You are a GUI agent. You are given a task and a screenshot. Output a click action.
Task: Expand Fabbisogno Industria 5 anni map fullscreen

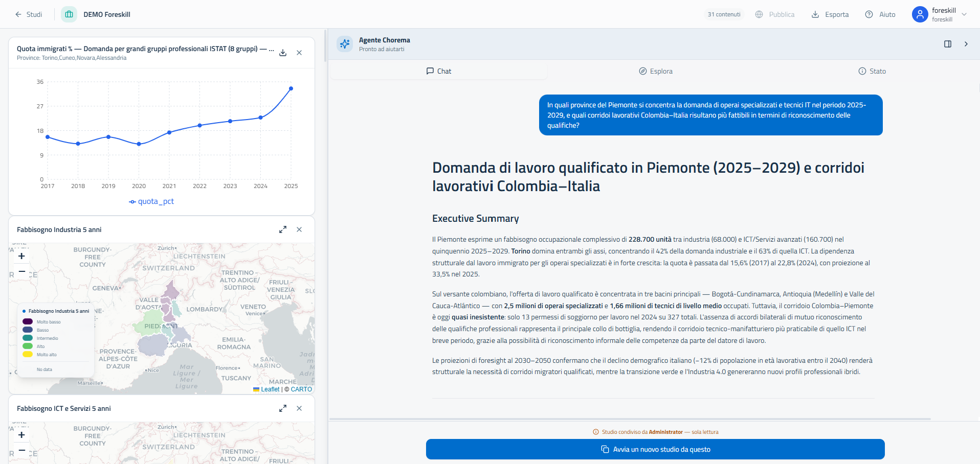point(283,229)
